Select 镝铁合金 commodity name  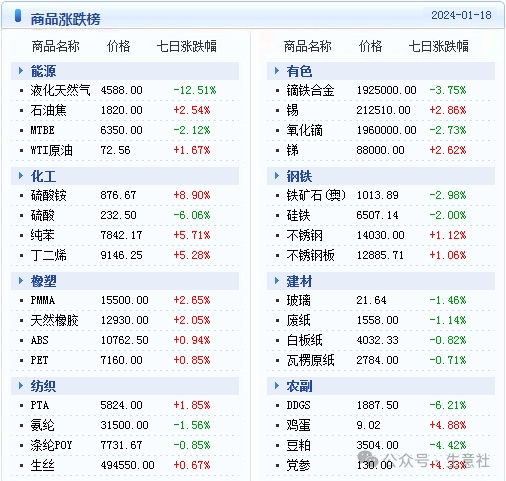click(310, 90)
